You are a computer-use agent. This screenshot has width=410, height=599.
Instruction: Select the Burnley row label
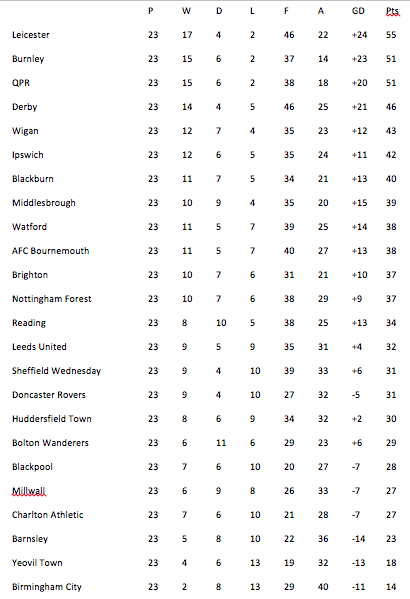tap(28, 59)
